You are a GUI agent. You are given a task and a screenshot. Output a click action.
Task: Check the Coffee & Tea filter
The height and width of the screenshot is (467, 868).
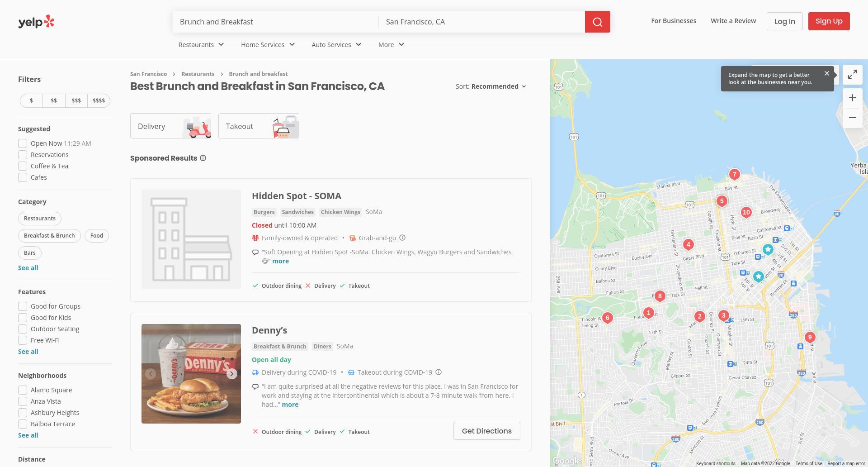pos(23,166)
